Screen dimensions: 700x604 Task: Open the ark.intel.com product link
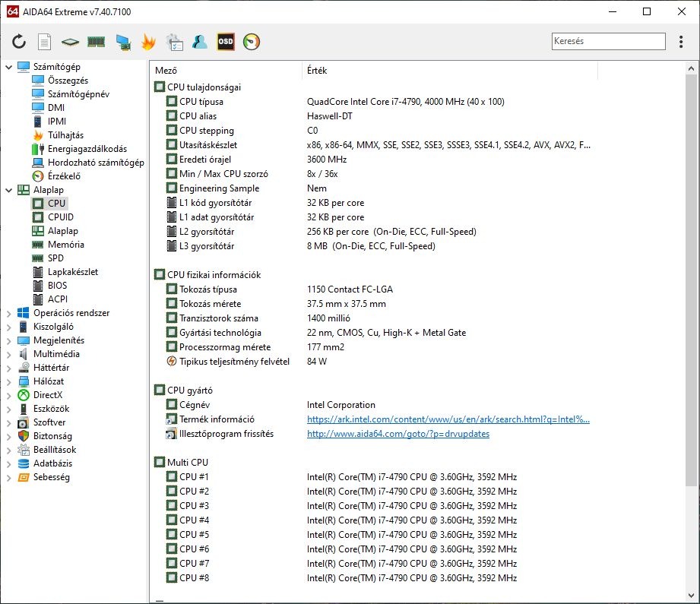[x=448, y=419]
